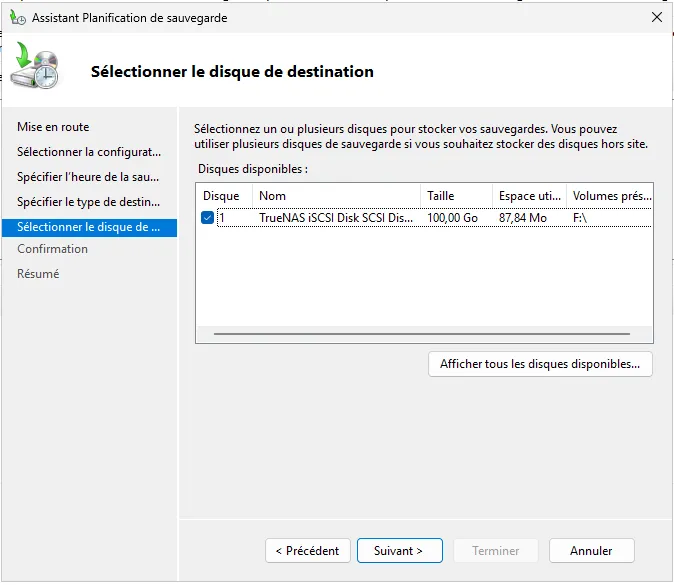This screenshot has height=585, width=674.
Task: Click Afficher tous les disques disponibles button
Action: 540,364
